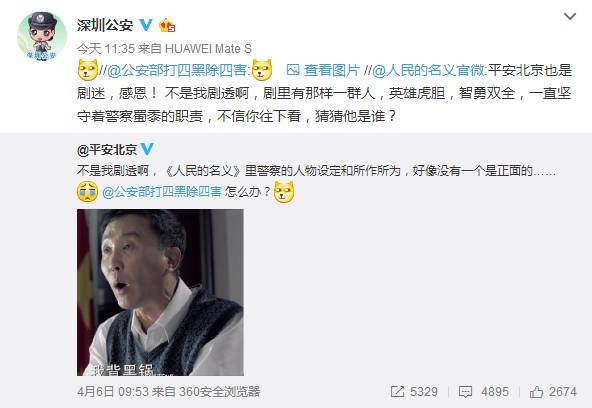This screenshot has width=592, height=408.
Task: Like the post with the 2674 thumbs-up
Action: (553, 392)
